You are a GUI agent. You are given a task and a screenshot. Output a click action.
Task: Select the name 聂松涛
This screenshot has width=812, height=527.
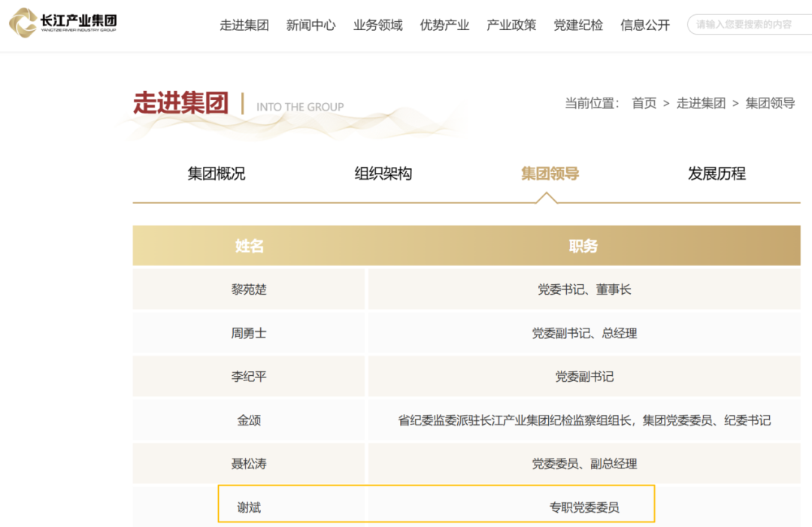[249, 463]
